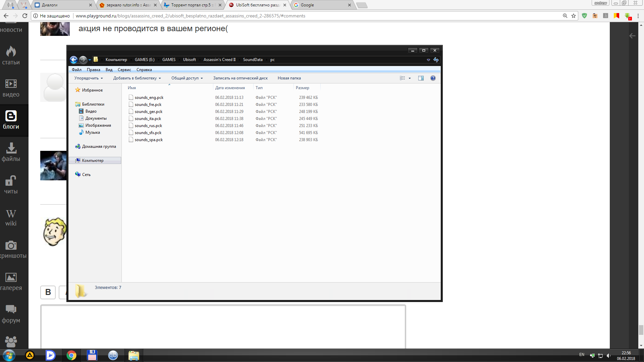Navigate to Ubisoft in breadcrumb path

point(190,60)
